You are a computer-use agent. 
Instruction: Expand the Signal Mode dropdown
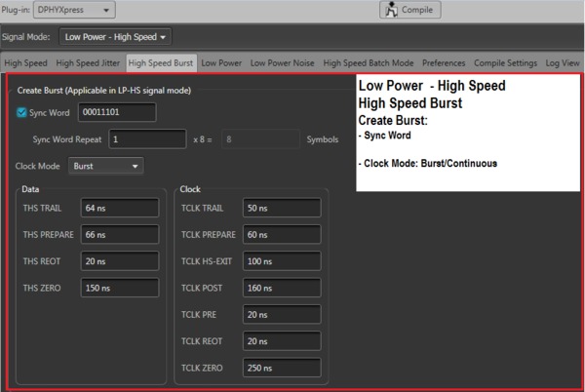coord(116,37)
